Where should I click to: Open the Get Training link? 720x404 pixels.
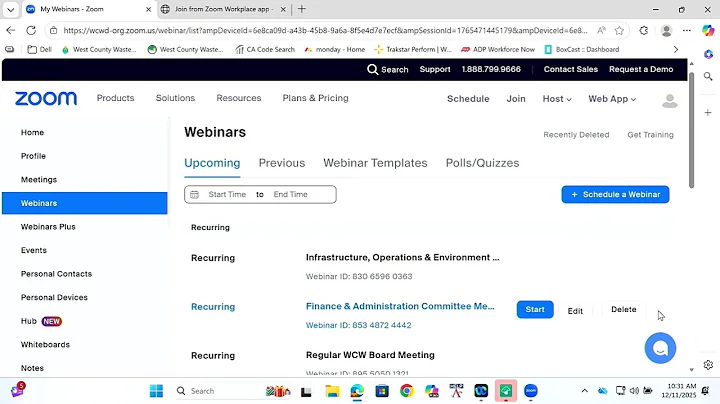pos(650,135)
